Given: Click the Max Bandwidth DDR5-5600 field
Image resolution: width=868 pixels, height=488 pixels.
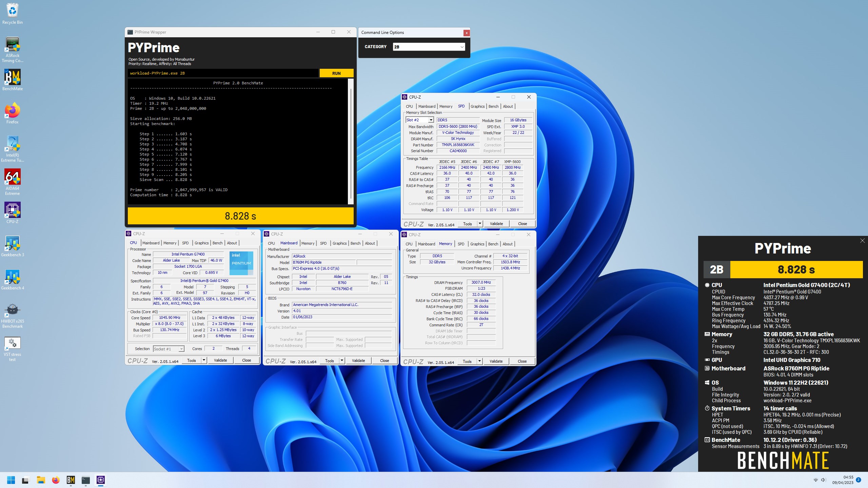Looking at the screenshot, I should [x=458, y=126].
